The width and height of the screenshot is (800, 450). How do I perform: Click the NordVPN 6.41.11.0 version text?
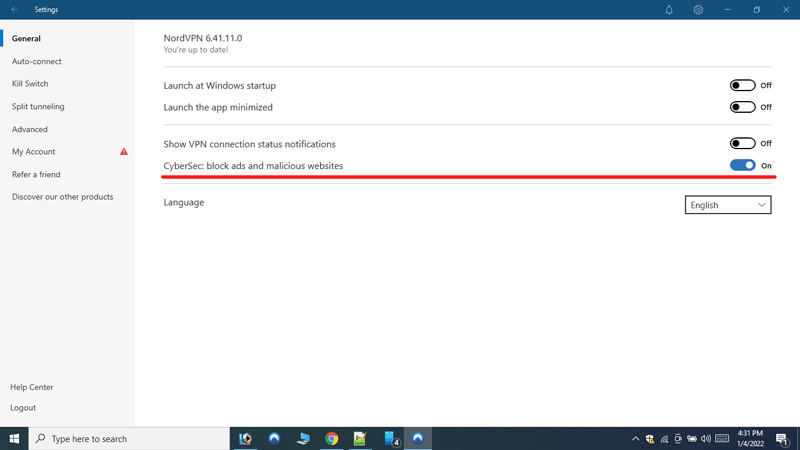tap(203, 38)
